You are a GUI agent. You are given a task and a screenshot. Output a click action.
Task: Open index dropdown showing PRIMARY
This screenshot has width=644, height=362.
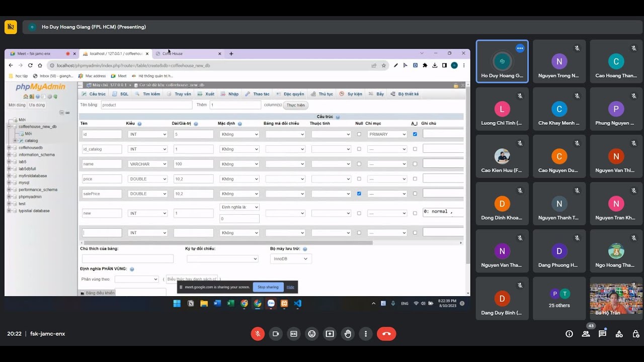click(x=387, y=134)
